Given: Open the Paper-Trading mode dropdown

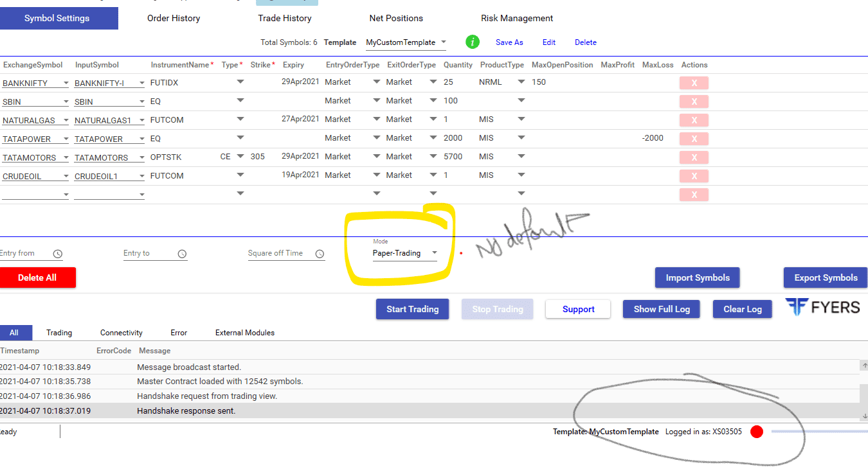Looking at the screenshot, I should coord(405,253).
